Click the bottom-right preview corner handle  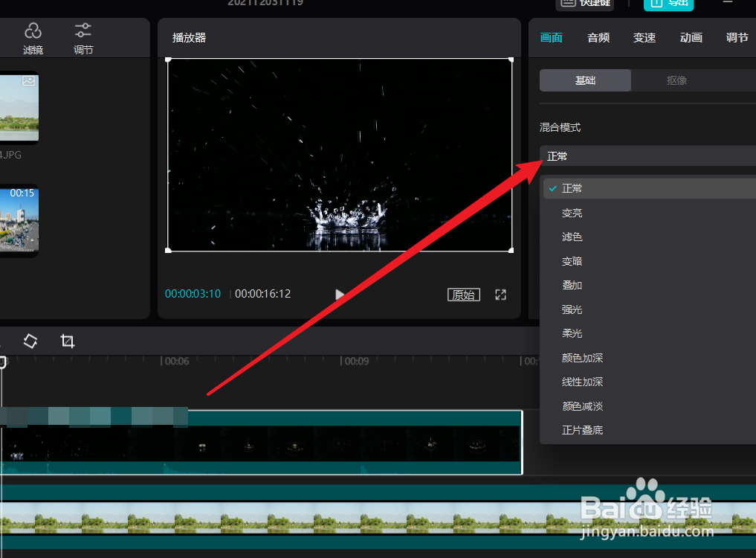pos(511,250)
